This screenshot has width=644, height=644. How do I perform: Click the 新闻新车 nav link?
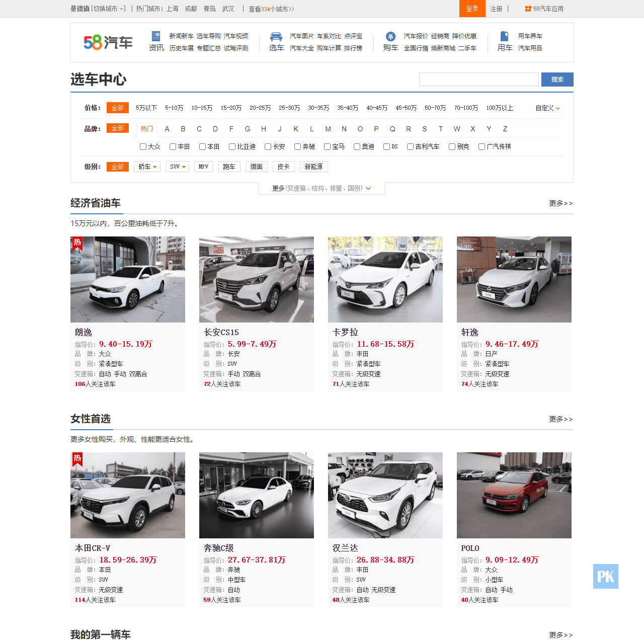pos(181,36)
